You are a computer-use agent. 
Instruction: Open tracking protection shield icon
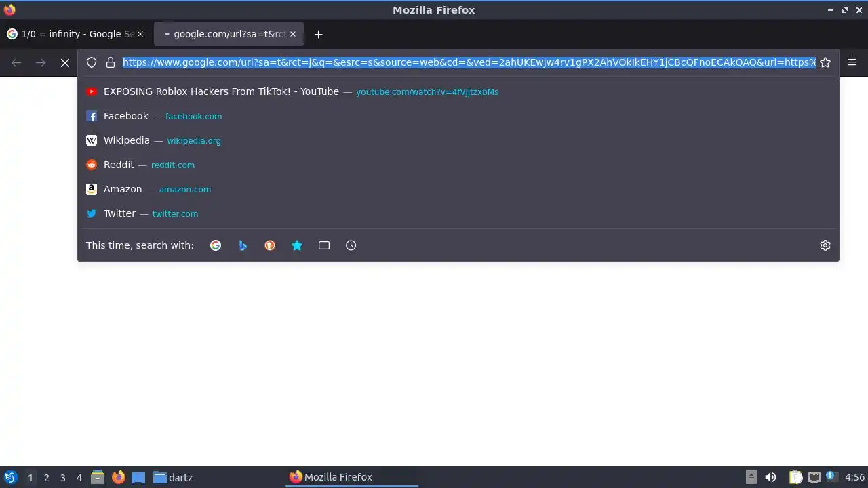click(x=92, y=62)
